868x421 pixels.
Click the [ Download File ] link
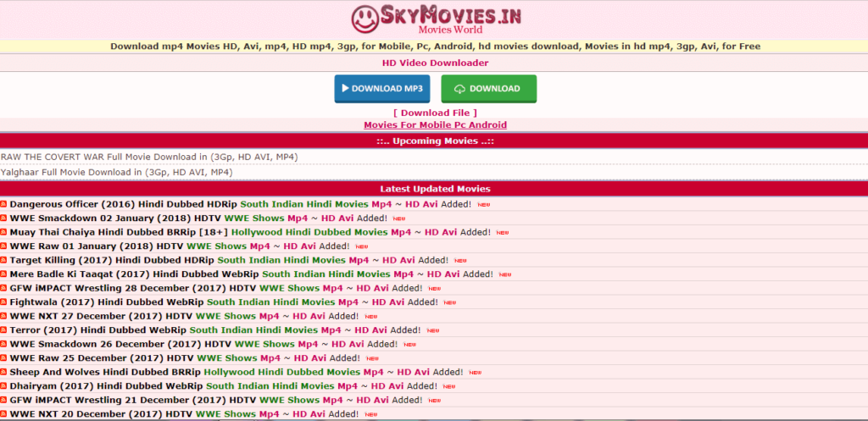435,113
